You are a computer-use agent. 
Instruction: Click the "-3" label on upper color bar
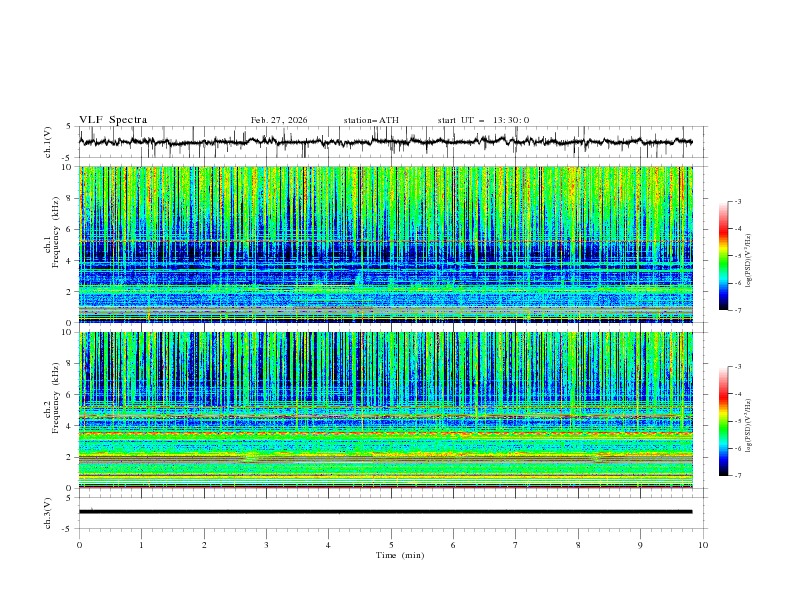(x=737, y=201)
